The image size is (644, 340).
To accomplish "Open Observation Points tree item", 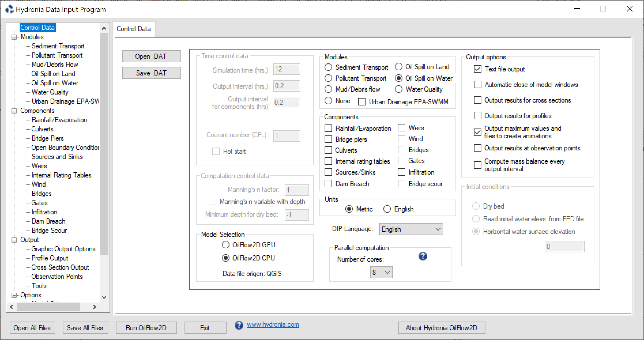I will coord(57,277).
